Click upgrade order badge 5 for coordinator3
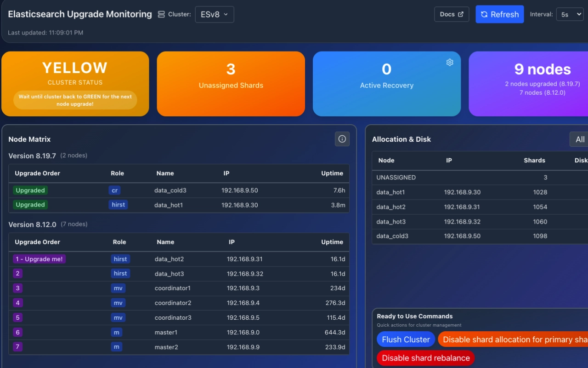The image size is (588, 368). click(17, 318)
